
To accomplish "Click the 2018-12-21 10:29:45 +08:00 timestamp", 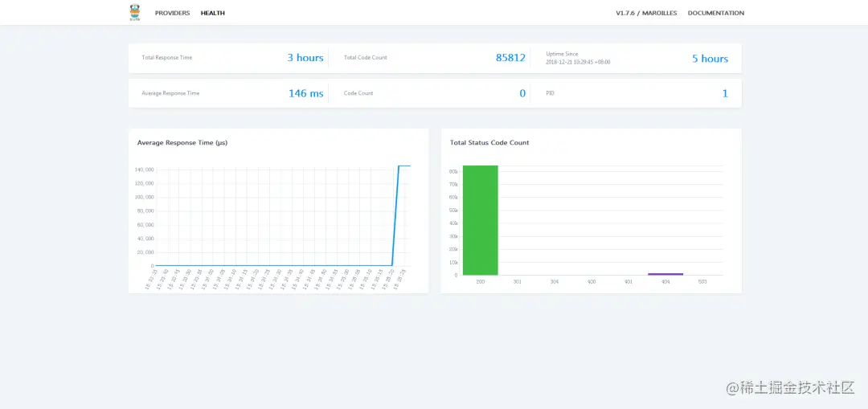I will (x=578, y=62).
